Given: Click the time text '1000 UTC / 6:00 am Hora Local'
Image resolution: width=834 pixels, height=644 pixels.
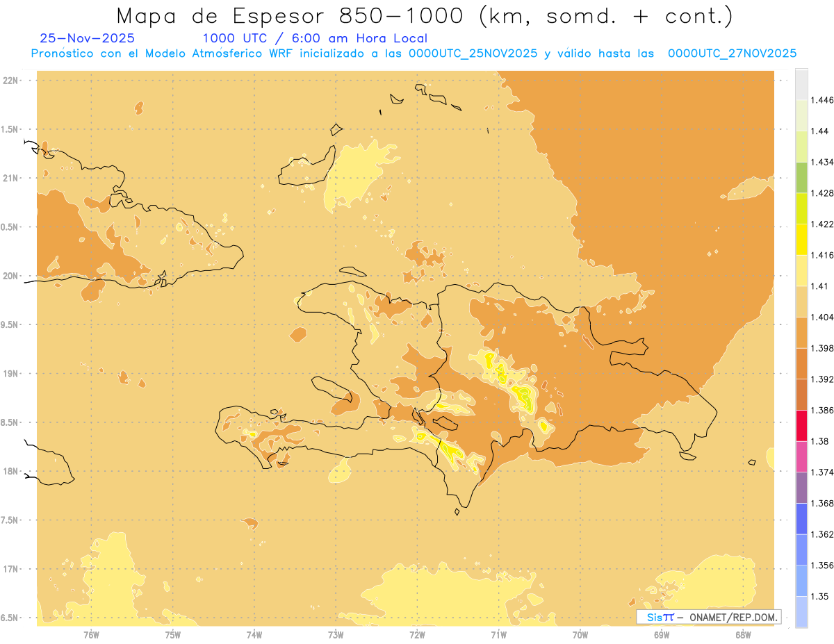Looking at the screenshot, I should click(315, 38).
